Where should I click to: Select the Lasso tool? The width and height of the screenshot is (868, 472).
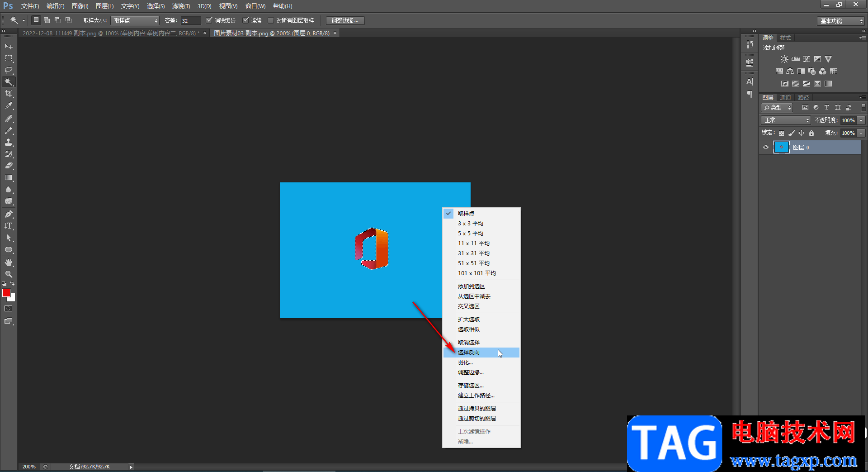9,70
